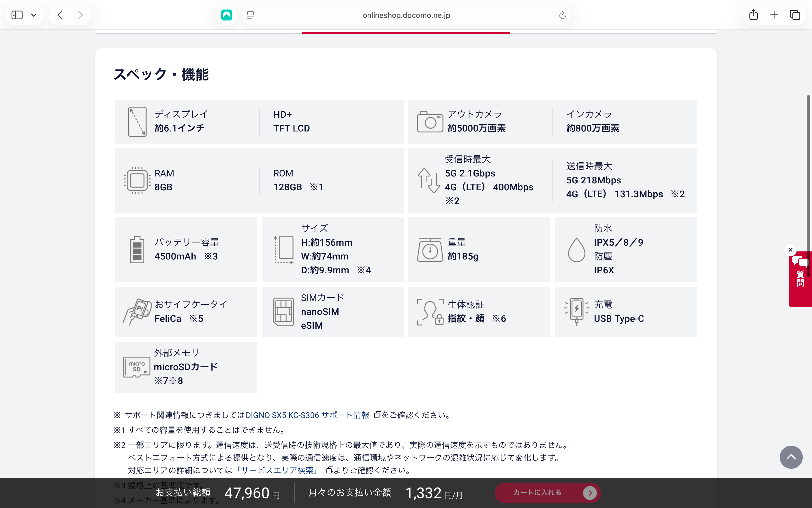Click the W:約74mm width value

tap(324, 256)
